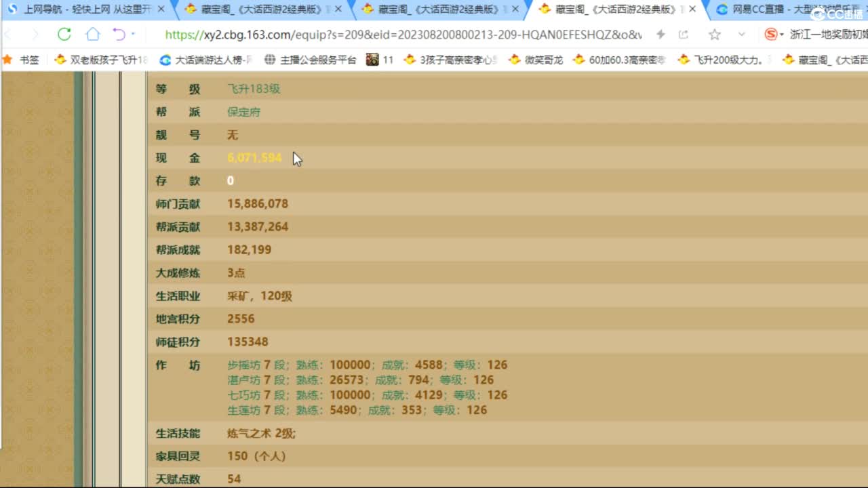Click the Sogou search engine icon
The height and width of the screenshot is (488, 868).
click(771, 35)
